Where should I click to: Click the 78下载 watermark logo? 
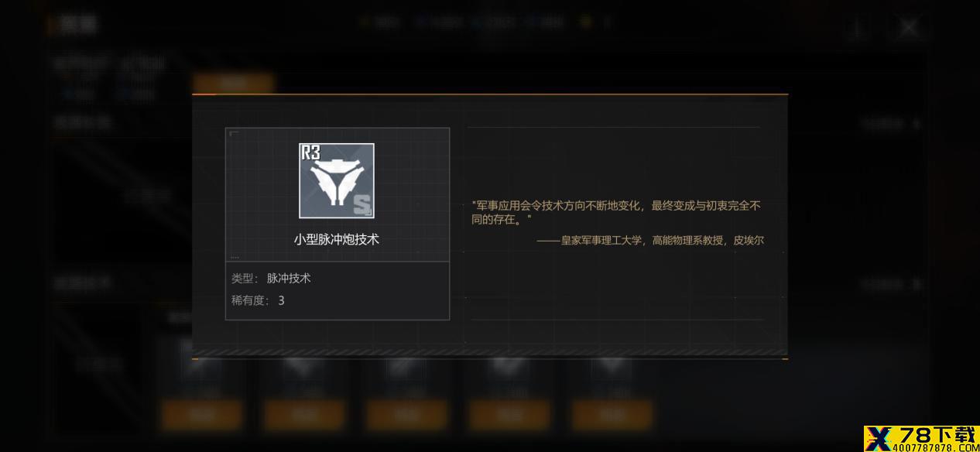coord(921,438)
